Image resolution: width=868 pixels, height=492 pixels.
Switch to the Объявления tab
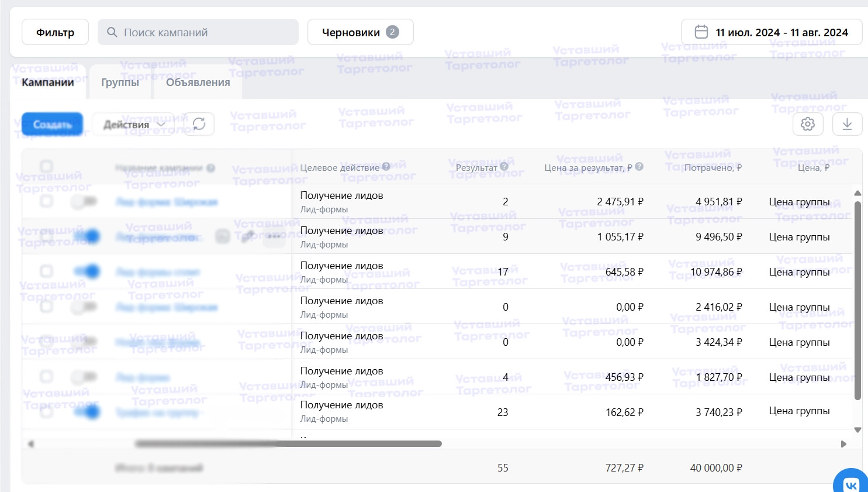tap(198, 82)
